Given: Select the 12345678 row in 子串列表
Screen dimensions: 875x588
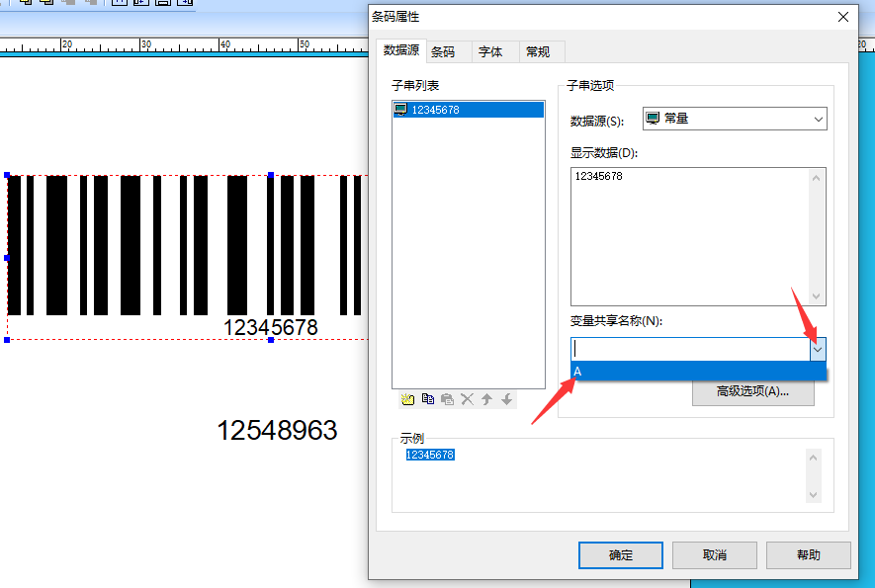Looking at the screenshot, I should click(469, 110).
